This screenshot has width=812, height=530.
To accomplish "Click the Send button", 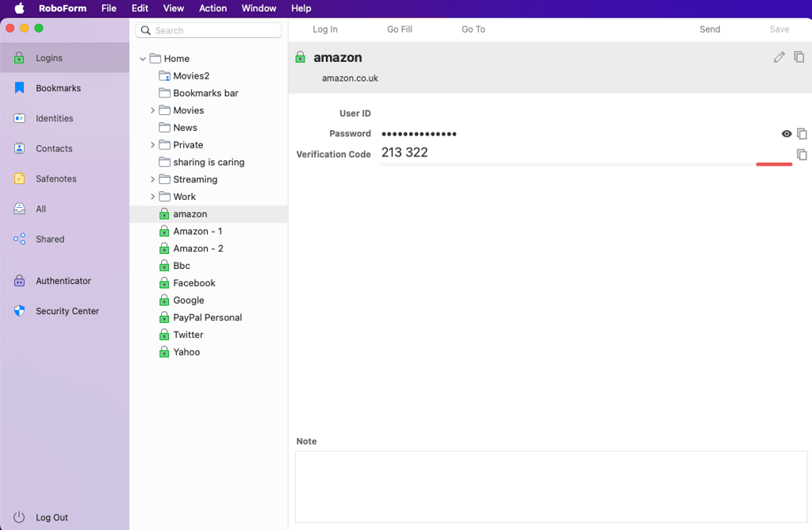I will [x=710, y=29].
